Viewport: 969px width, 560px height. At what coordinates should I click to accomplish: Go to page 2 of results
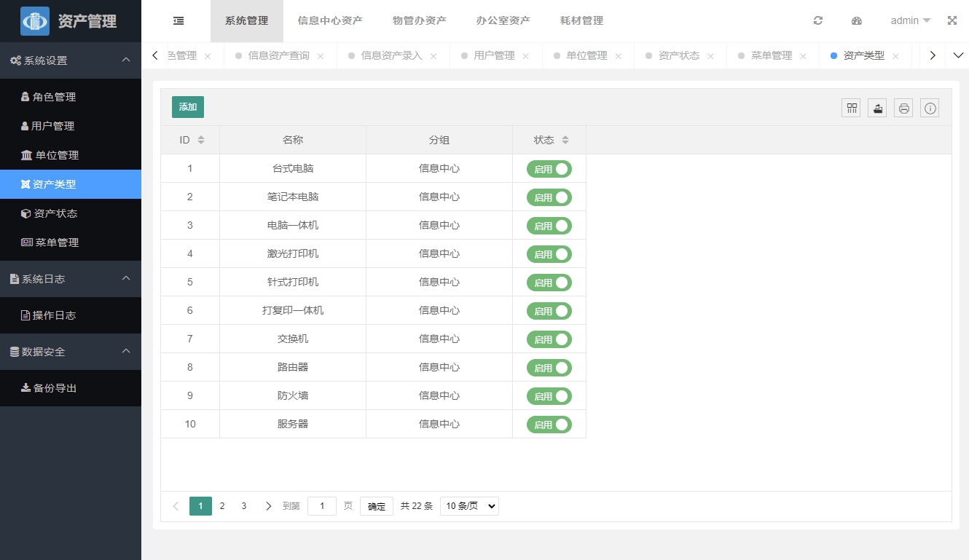tap(222, 506)
